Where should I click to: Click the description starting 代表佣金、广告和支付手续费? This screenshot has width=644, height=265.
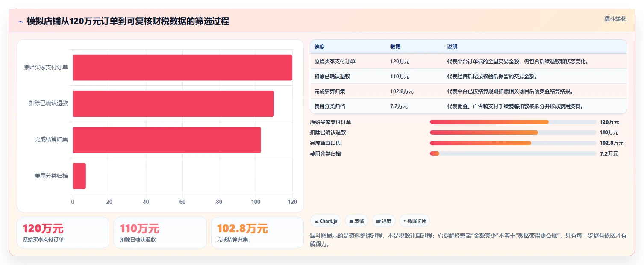515,106
